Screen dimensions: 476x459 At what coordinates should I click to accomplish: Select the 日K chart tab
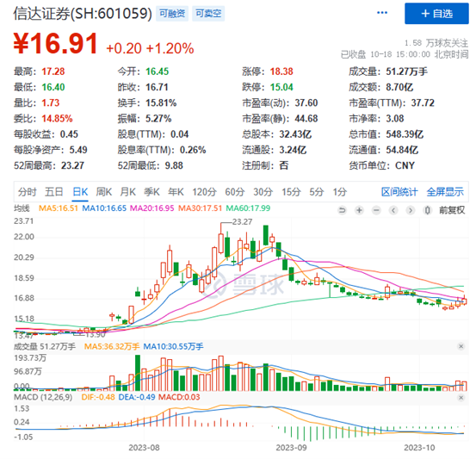[80, 192]
